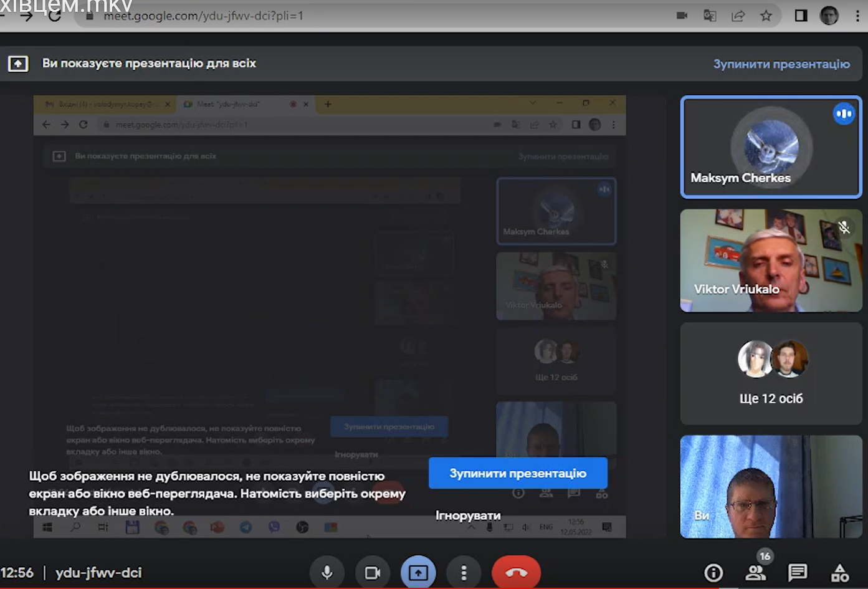Click the translate page icon in address bar
The image size is (868, 589).
(710, 16)
